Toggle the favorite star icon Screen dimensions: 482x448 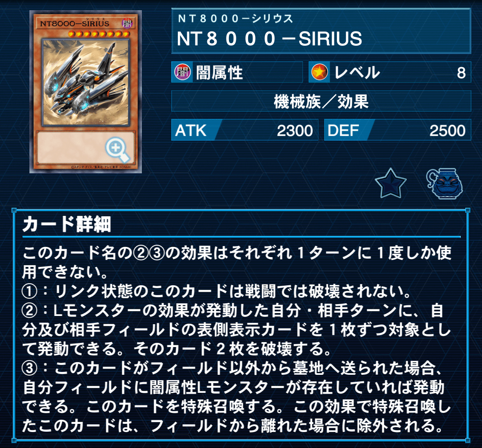click(x=390, y=184)
